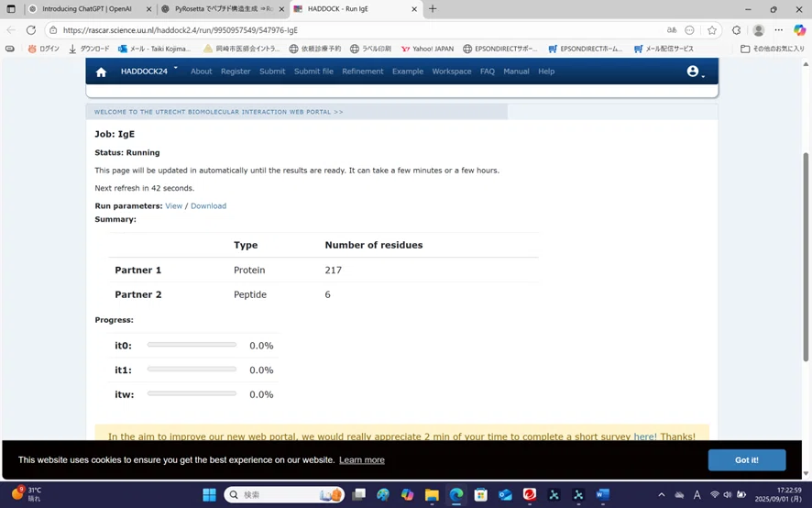Open the Yahoo! JAPAN bookmark
This screenshot has width=812, height=508.
coord(427,49)
